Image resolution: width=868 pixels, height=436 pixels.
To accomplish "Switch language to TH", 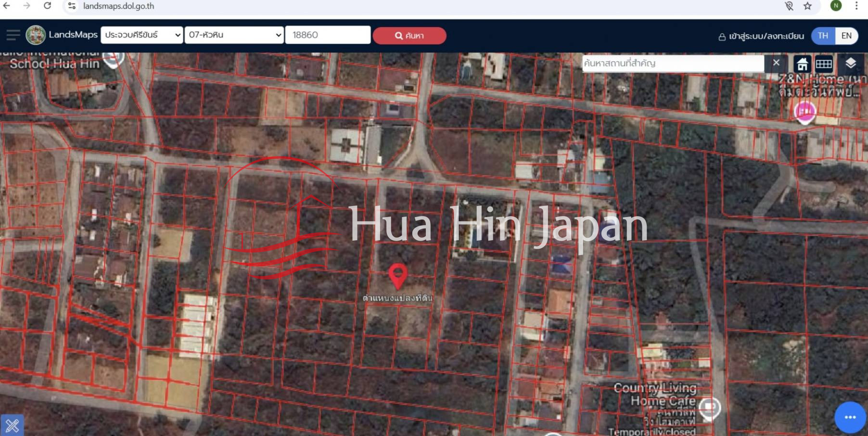I will [823, 36].
